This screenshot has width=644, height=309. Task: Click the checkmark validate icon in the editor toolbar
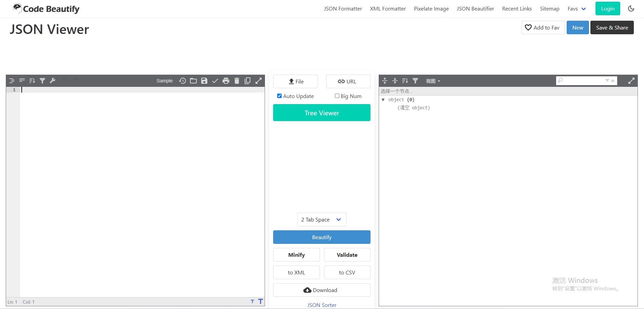[x=215, y=81]
